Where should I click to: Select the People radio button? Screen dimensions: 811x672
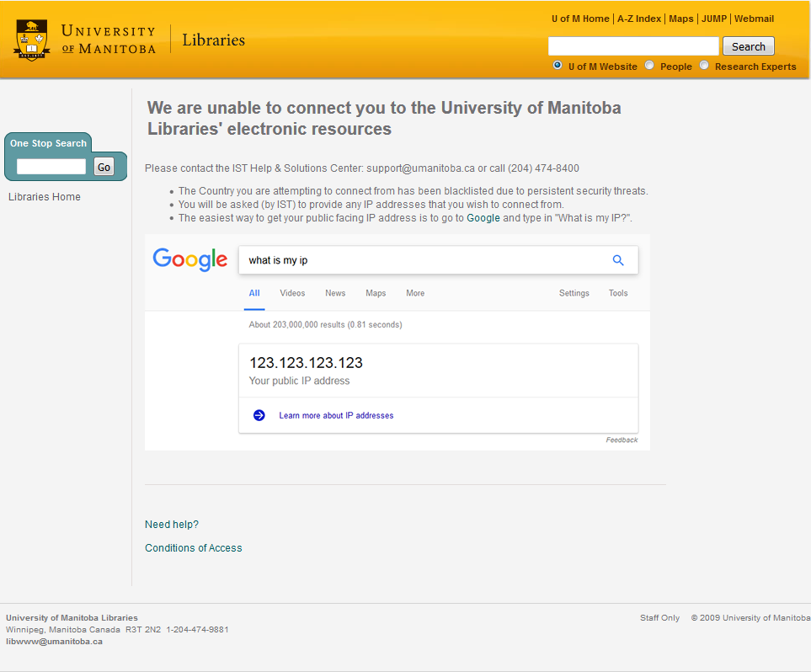pos(649,66)
